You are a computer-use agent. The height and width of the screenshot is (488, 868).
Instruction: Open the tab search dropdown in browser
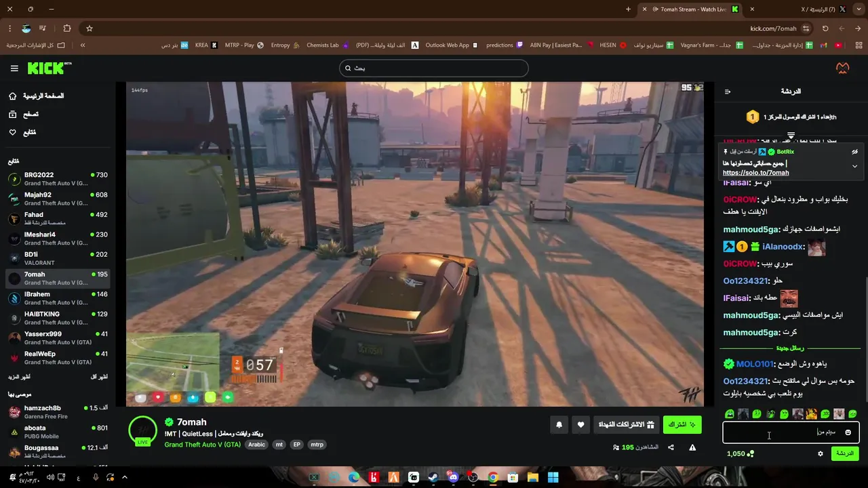point(859,9)
